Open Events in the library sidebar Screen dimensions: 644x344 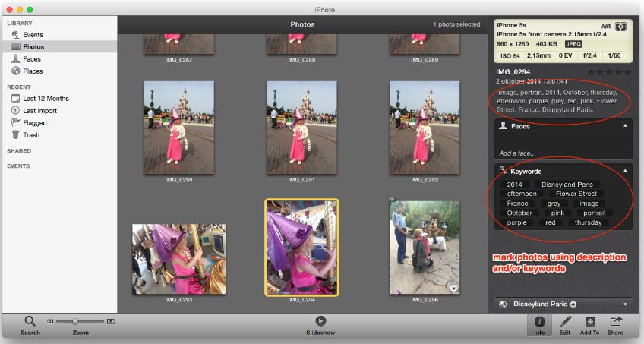(33, 35)
